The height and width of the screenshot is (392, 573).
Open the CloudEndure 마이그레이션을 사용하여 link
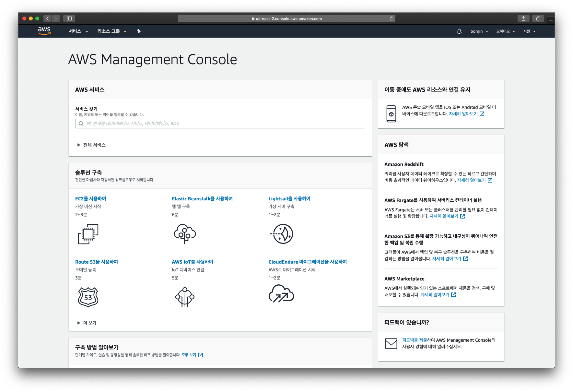308,262
